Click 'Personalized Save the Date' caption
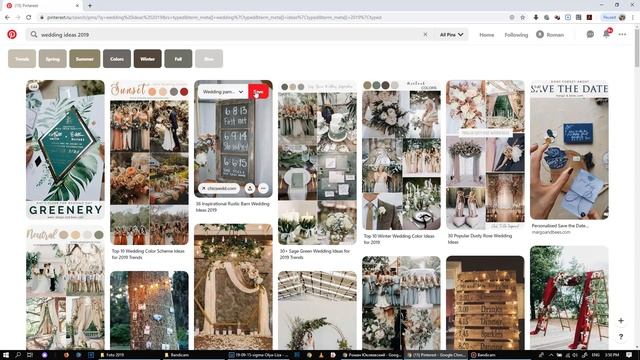 point(560,226)
